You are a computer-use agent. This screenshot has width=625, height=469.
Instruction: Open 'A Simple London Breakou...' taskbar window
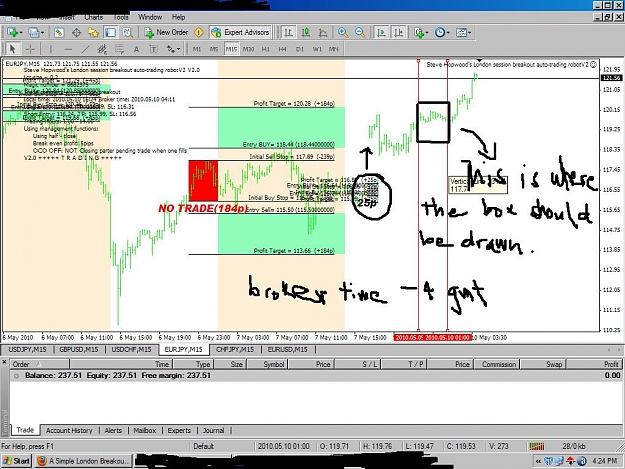click(x=84, y=461)
